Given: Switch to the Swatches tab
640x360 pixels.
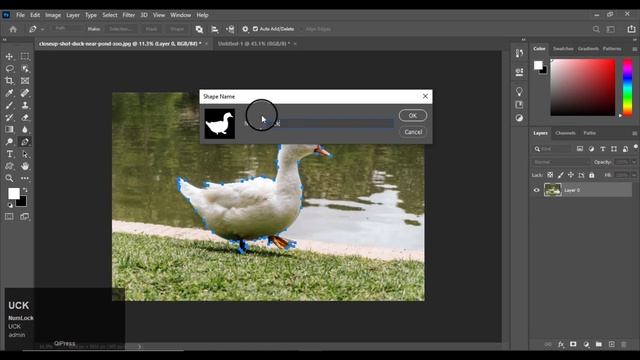Looking at the screenshot, I should click(x=563, y=49).
